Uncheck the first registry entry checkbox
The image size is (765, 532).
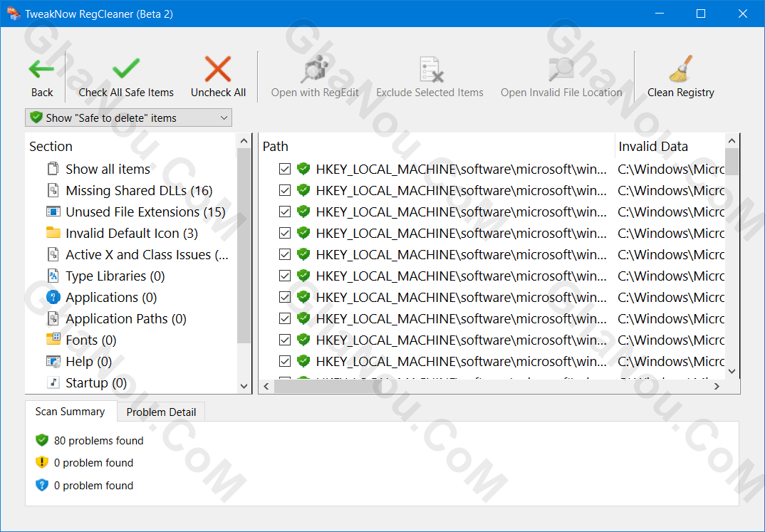coord(285,169)
